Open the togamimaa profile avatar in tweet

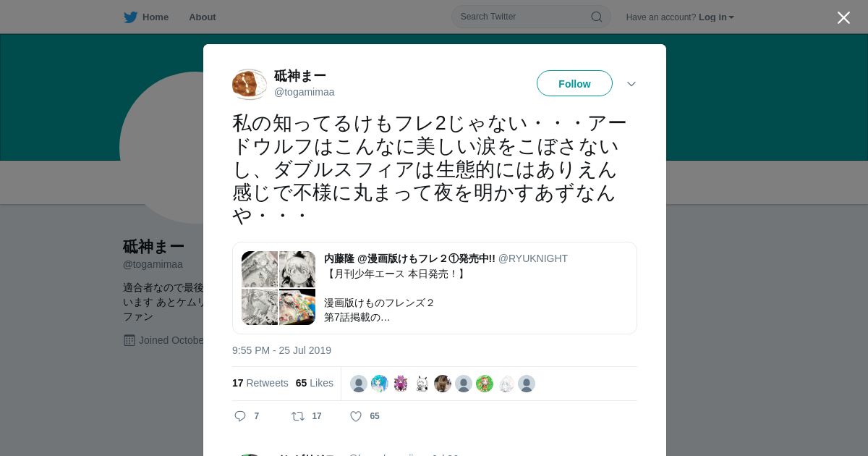[250, 85]
